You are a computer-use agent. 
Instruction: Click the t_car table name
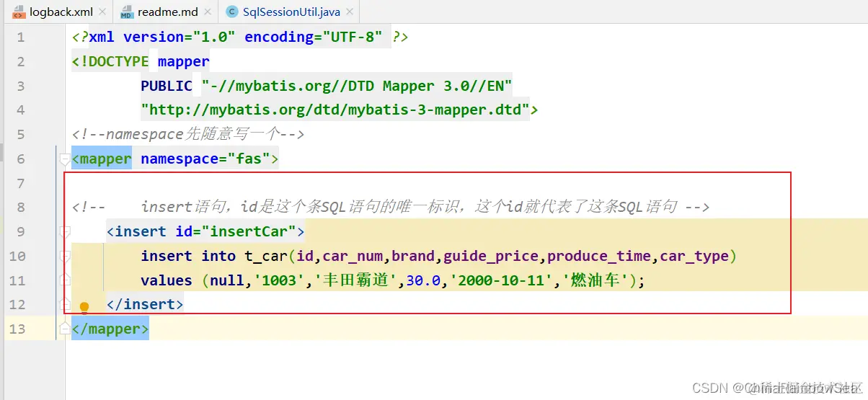[266, 256]
